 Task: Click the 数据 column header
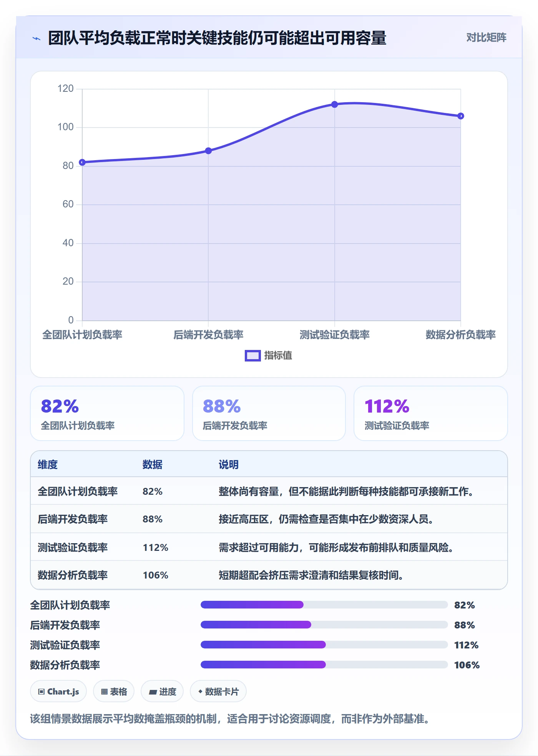153,465
